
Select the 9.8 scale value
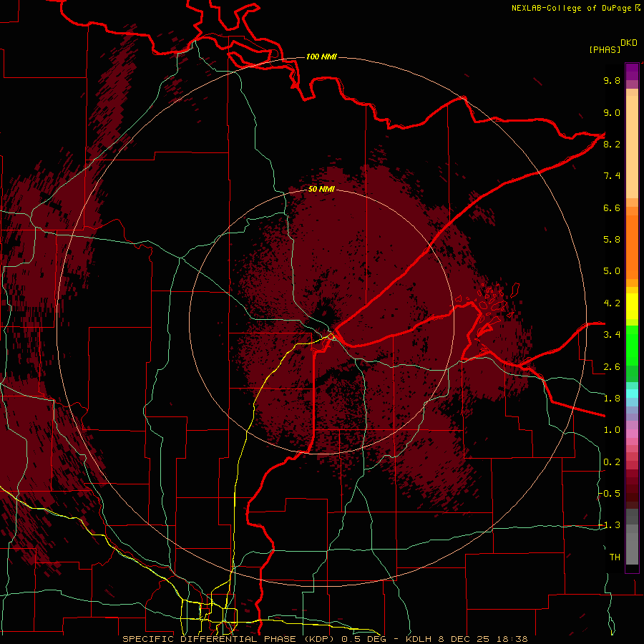612,80
